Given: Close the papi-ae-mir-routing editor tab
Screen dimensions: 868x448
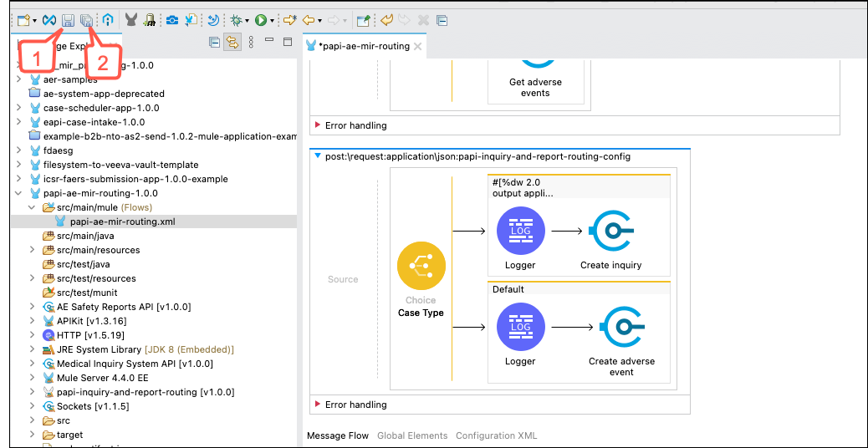Looking at the screenshot, I should [417, 47].
